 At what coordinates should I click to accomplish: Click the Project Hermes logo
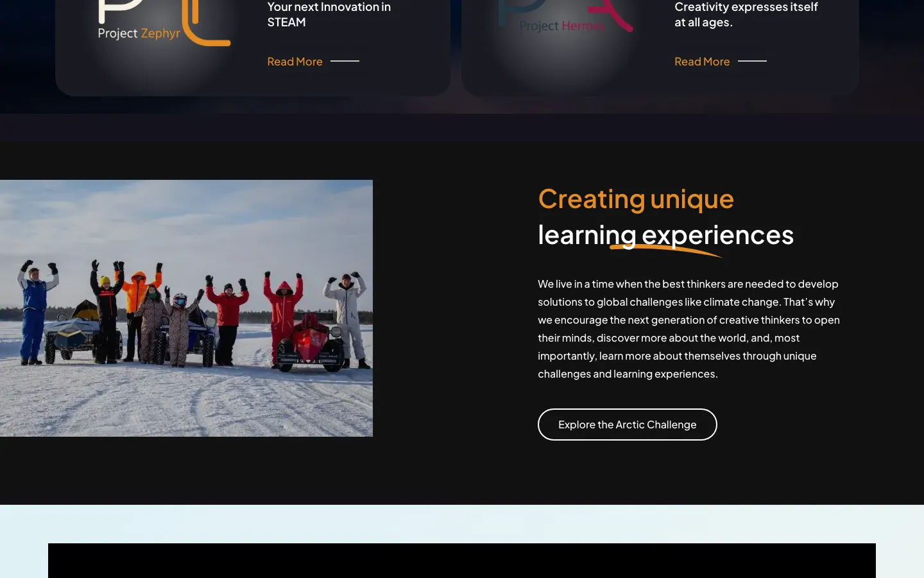566,17
